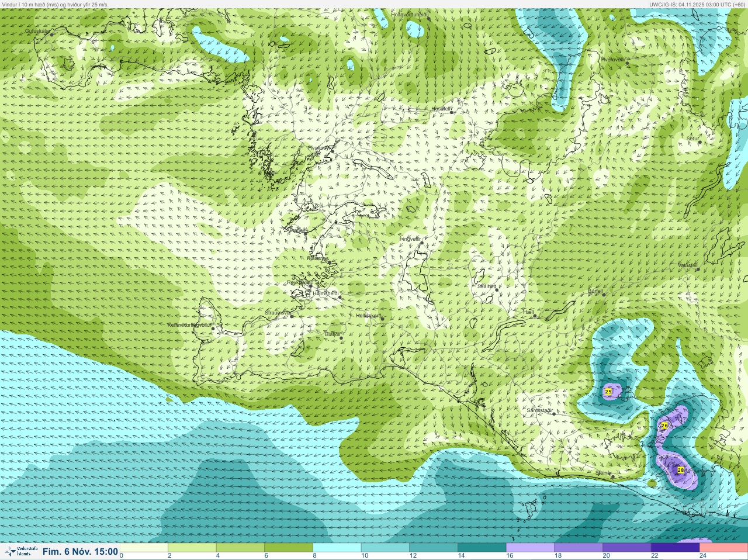Click the Hæll station label

[x=528, y=312]
